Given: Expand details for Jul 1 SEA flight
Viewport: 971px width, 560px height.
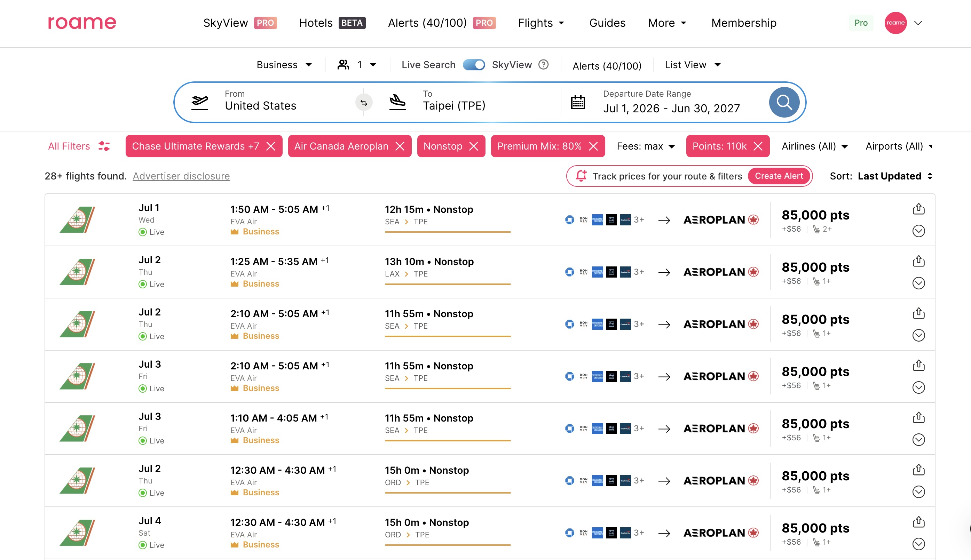Looking at the screenshot, I should 918,231.
